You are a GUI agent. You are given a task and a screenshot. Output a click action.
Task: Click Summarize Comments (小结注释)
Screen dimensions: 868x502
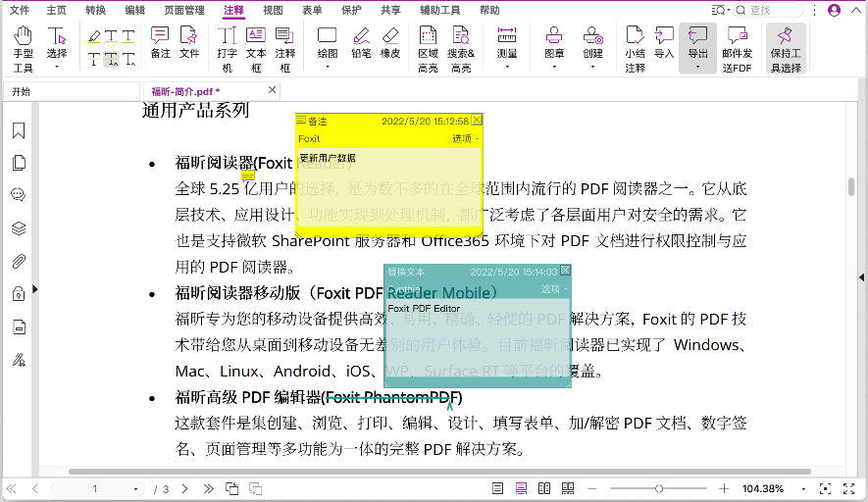635,49
